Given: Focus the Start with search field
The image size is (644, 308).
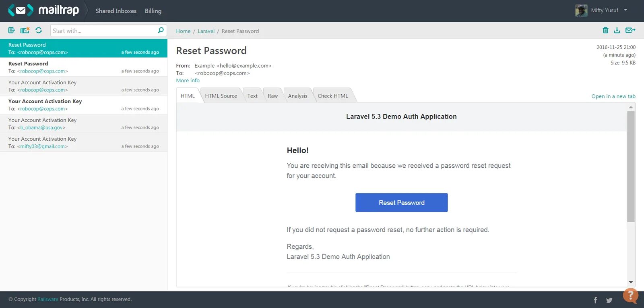Looking at the screenshot, I should (104, 31).
